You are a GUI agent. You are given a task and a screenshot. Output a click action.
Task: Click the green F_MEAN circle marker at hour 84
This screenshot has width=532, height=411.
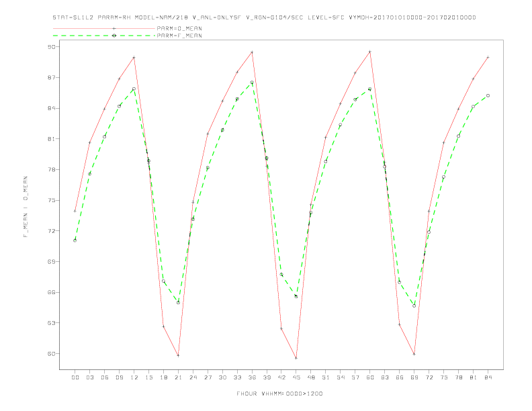click(488, 95)
